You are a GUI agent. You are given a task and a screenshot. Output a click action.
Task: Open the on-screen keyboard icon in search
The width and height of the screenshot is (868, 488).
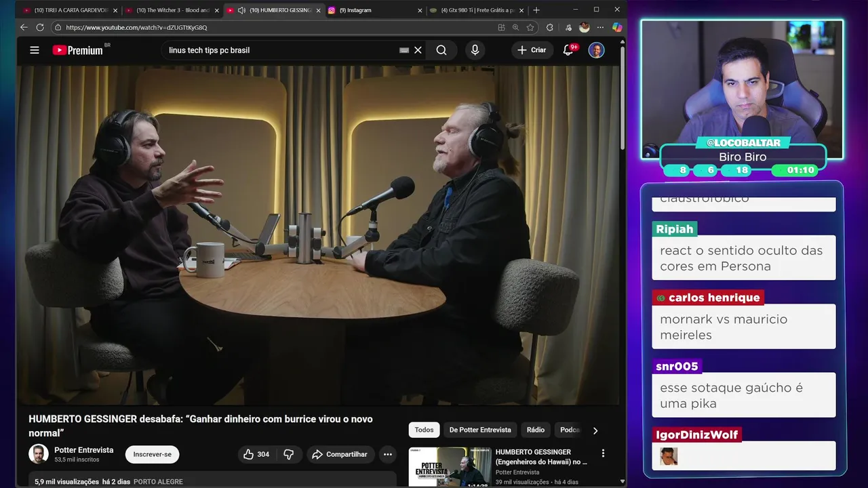pyautogui.click(x=404, y=50)
